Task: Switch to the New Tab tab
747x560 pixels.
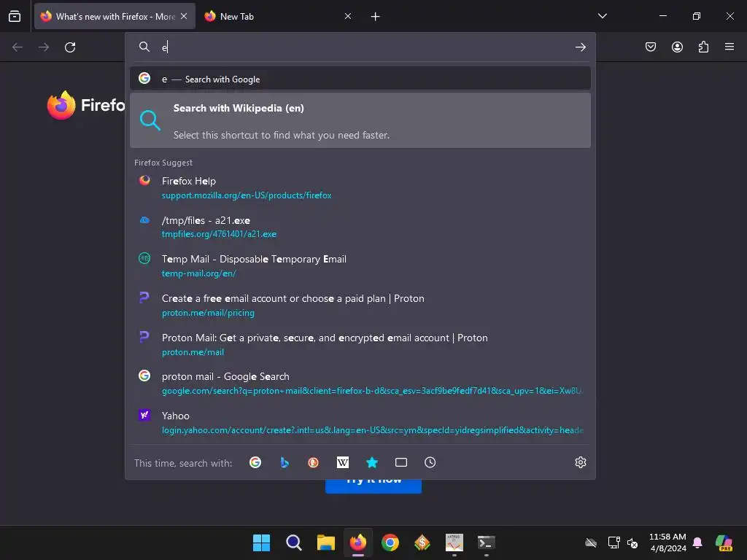Action: [x=278, y=16]
